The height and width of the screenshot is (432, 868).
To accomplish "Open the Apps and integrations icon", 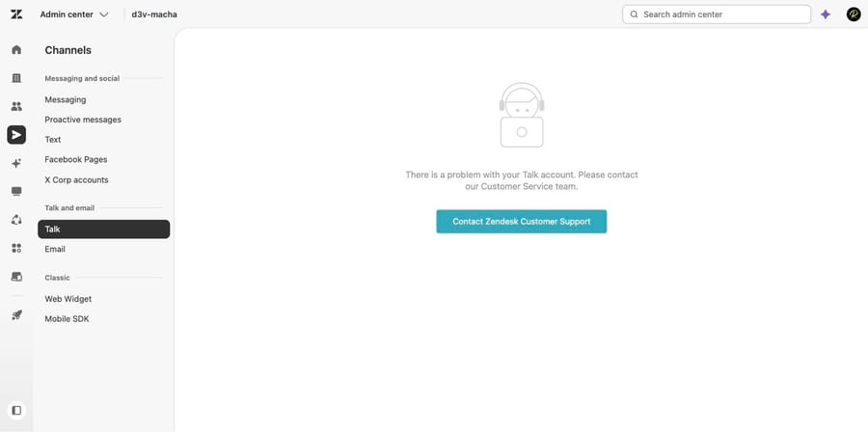I will click(16, 248).
